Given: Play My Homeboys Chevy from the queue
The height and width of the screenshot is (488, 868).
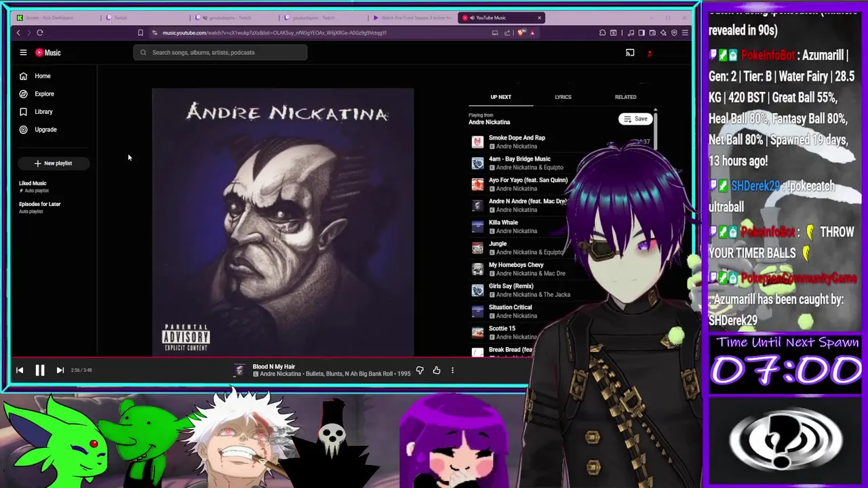Looking at the screenshot, I should pyautogui.click(x=516, y=265).
